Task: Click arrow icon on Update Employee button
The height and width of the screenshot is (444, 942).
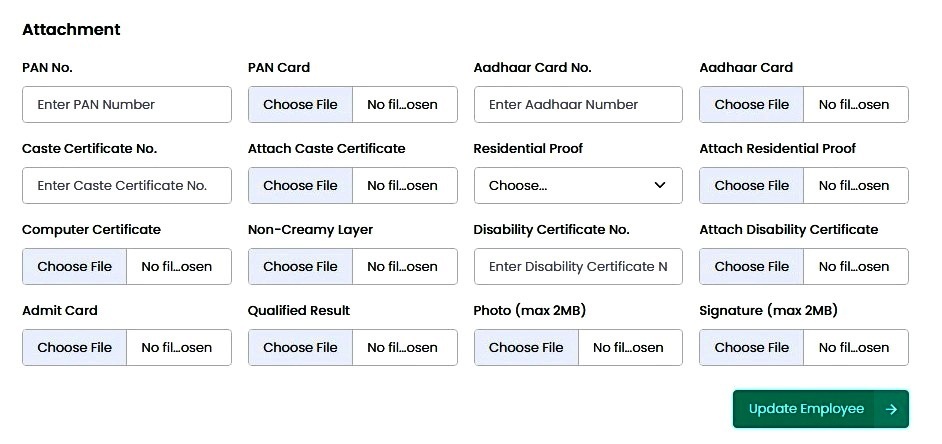Action: pyautogui.click(x=891, y=409)
